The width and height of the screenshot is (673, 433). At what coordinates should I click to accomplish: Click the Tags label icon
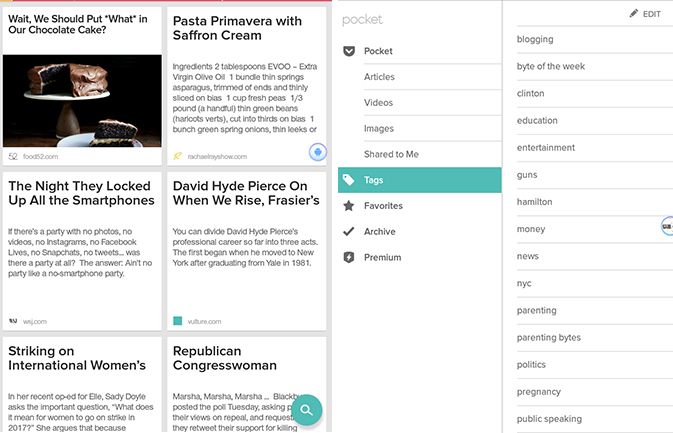tap(348, 180)
